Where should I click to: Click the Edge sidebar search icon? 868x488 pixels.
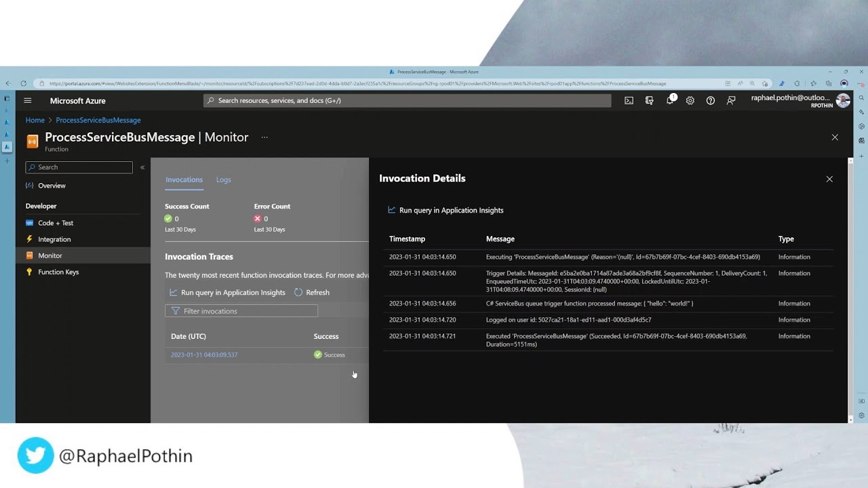[x=861, y=98]
